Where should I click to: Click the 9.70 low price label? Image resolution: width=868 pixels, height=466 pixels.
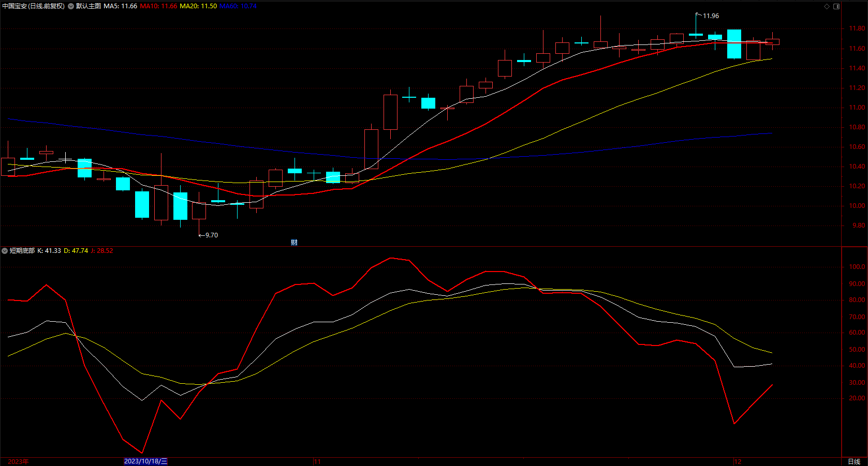[211, 235]
